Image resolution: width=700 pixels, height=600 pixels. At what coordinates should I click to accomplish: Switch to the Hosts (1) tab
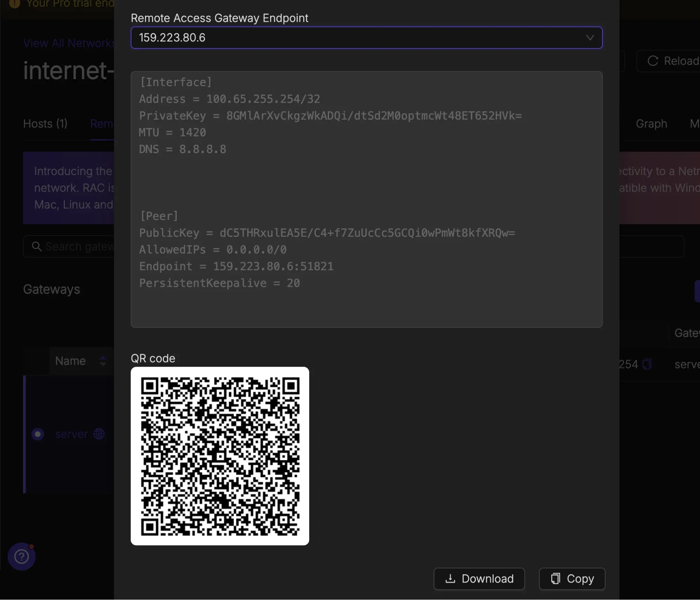45,124
